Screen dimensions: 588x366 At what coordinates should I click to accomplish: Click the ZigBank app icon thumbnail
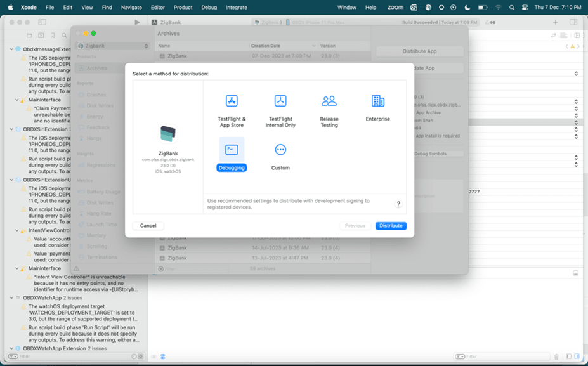168,134
